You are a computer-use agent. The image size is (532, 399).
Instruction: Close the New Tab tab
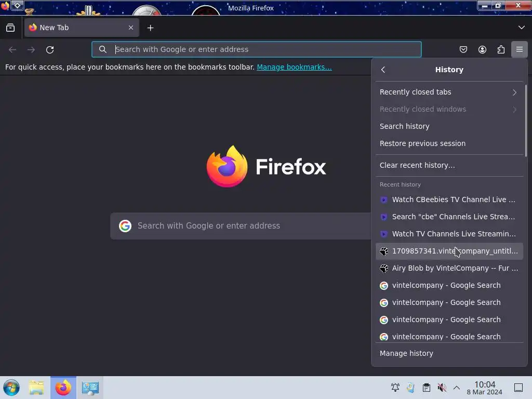(130, 28)
